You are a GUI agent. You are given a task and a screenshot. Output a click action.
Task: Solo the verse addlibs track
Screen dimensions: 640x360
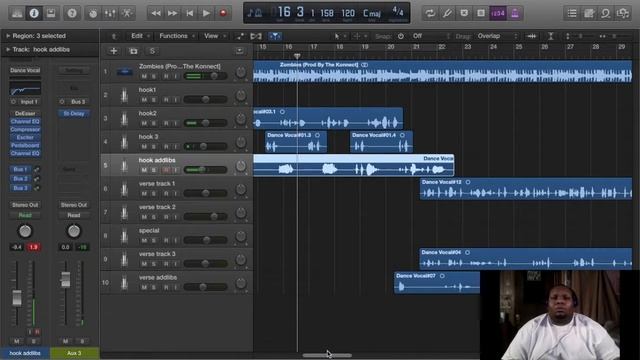154,287
